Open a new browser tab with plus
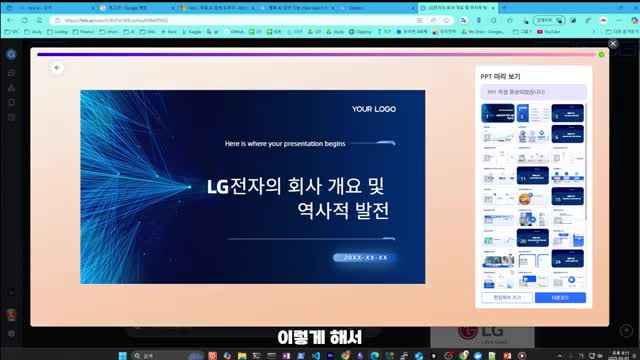 click(504, 8)
